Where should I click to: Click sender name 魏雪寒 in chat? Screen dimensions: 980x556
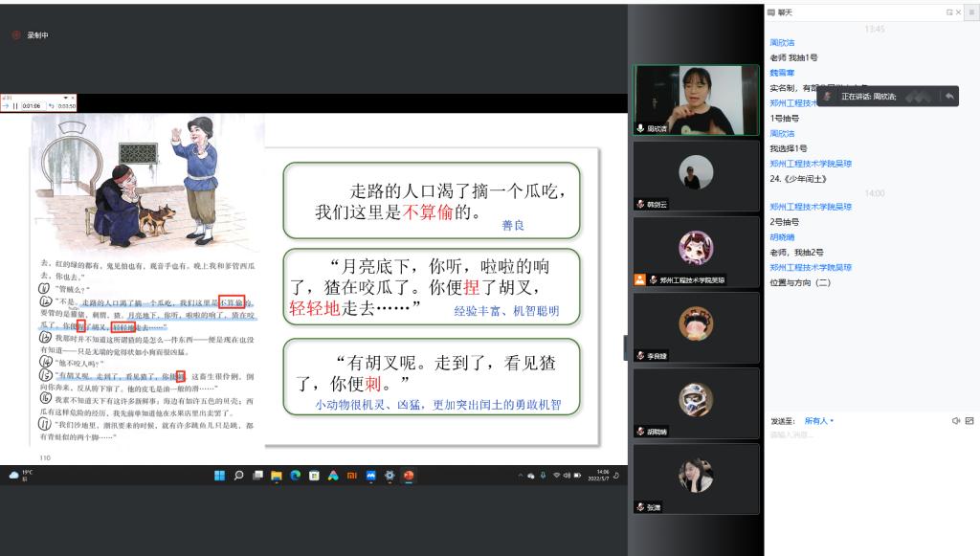782,73
